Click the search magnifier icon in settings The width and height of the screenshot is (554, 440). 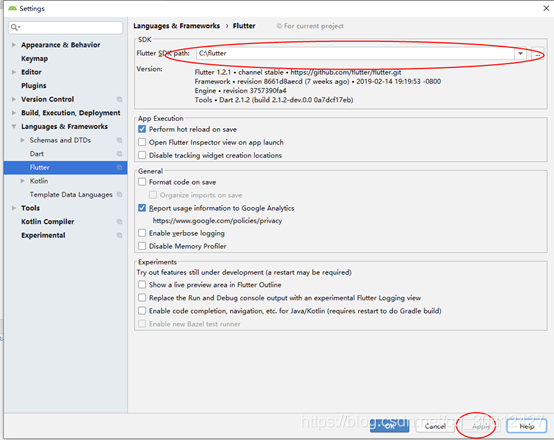14,27
